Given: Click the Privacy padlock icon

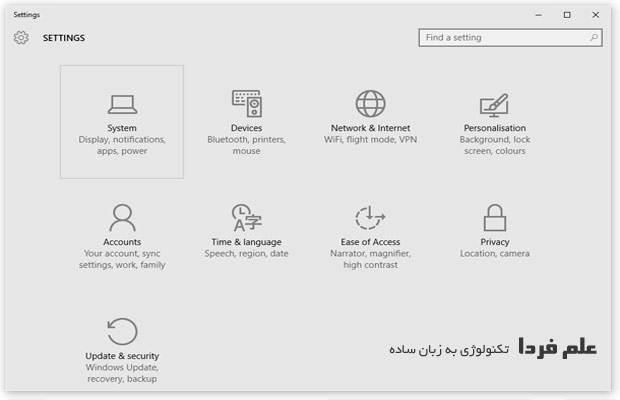Looking at the screenshot, I should pos(494,217).
